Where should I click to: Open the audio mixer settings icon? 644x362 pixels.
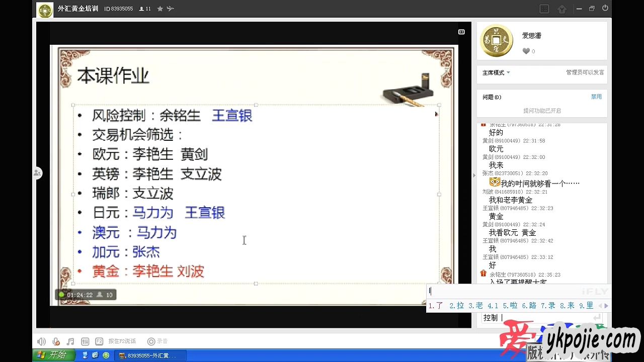[85, 341]
